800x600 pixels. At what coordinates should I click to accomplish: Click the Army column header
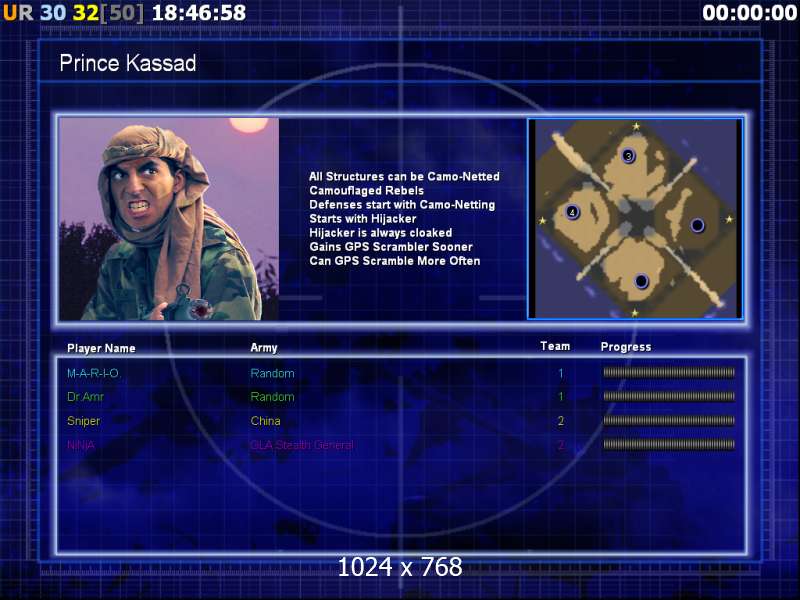point(264,348)
